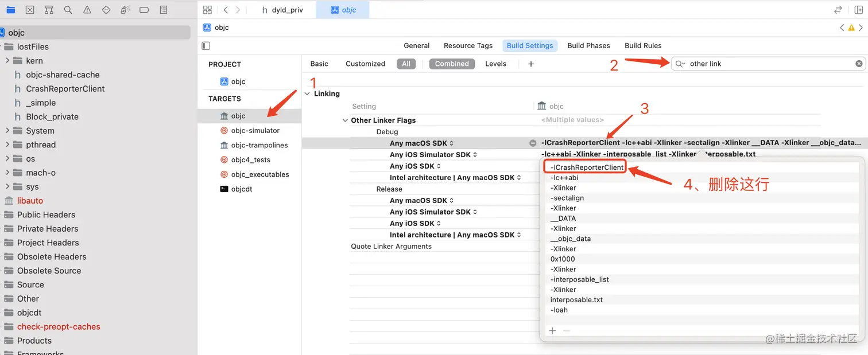Switch to the dyld_priv editor tab

[282, 10]
